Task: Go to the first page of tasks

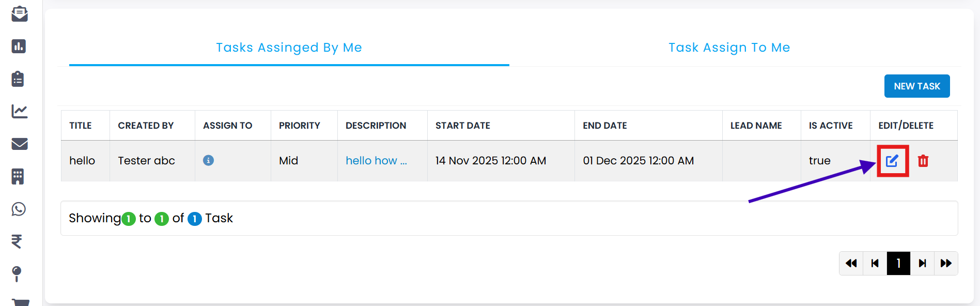Action: (x=851, y=264)
